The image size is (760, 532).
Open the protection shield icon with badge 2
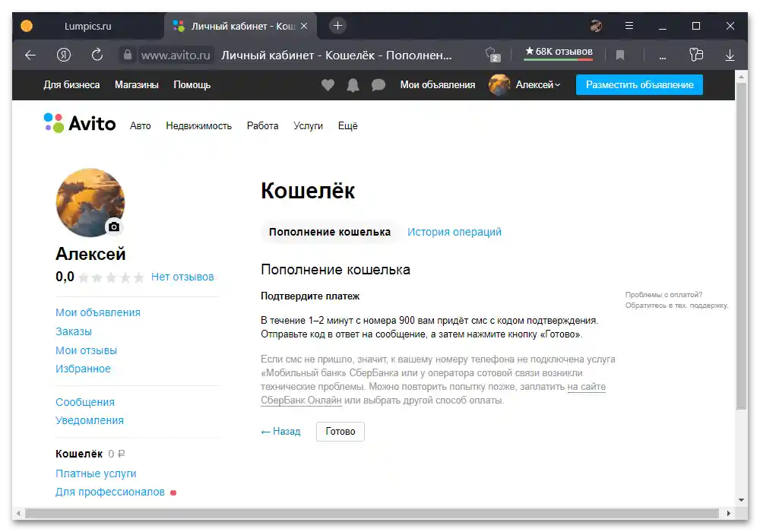click(x=492, y=55)
